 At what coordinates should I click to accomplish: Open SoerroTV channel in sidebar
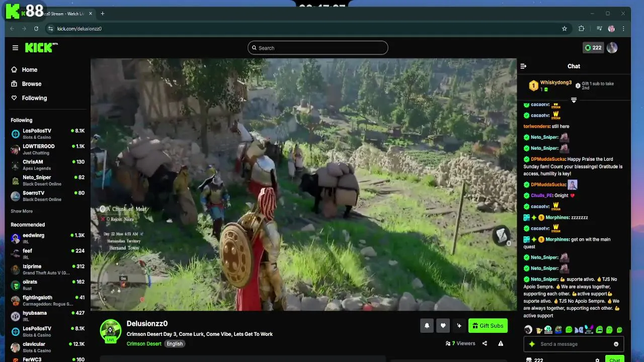point(48,196)
